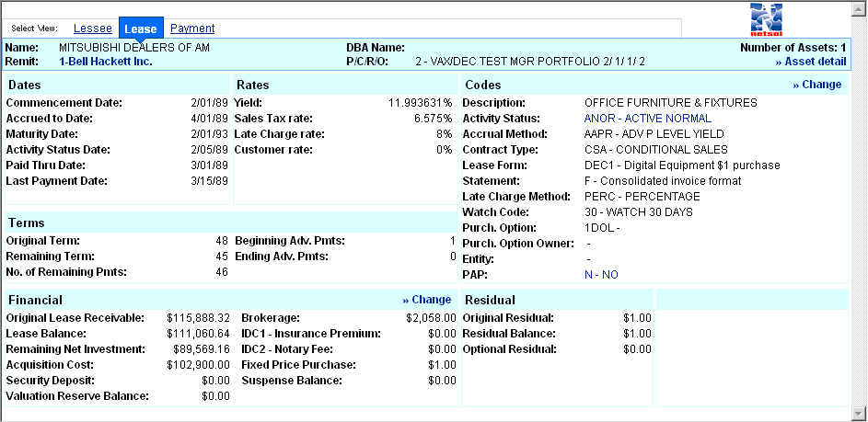Switch to the Lessee view

(92, 29)
